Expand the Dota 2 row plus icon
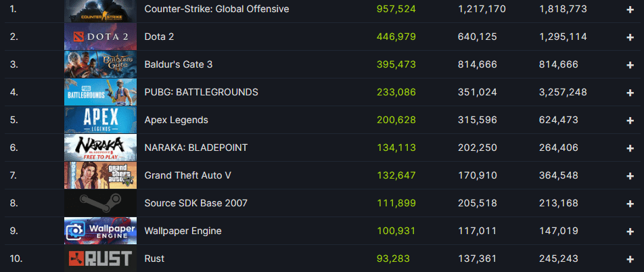 point(630,37)
